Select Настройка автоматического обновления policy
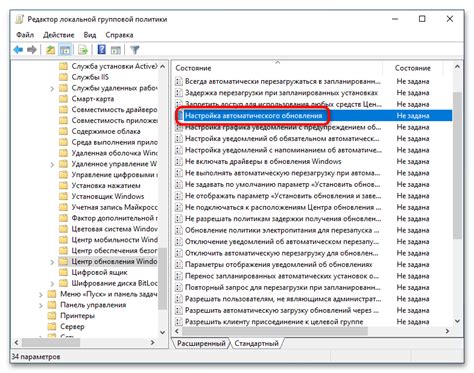The height and width of the screenshot is (373, 474). tap(253, 116)
